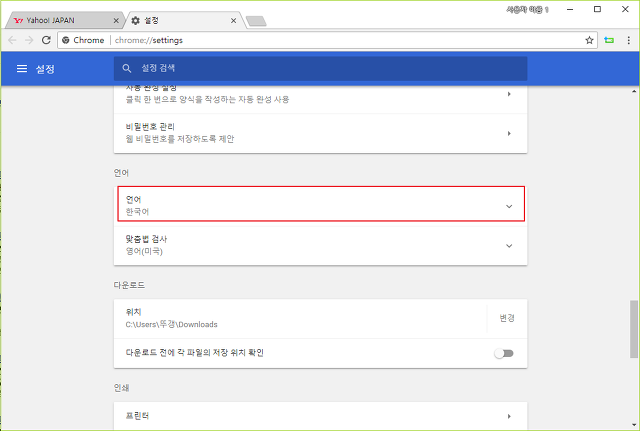This screenshot has height=431, width=640.
Task: Select the 설정 tab
Action: pos(184,20)
